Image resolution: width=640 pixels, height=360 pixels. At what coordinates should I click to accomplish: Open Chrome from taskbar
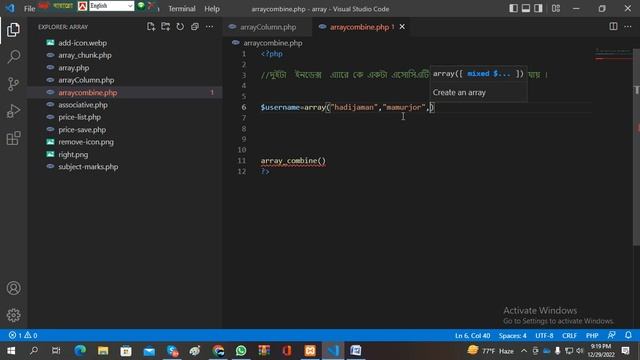[218, 351]
